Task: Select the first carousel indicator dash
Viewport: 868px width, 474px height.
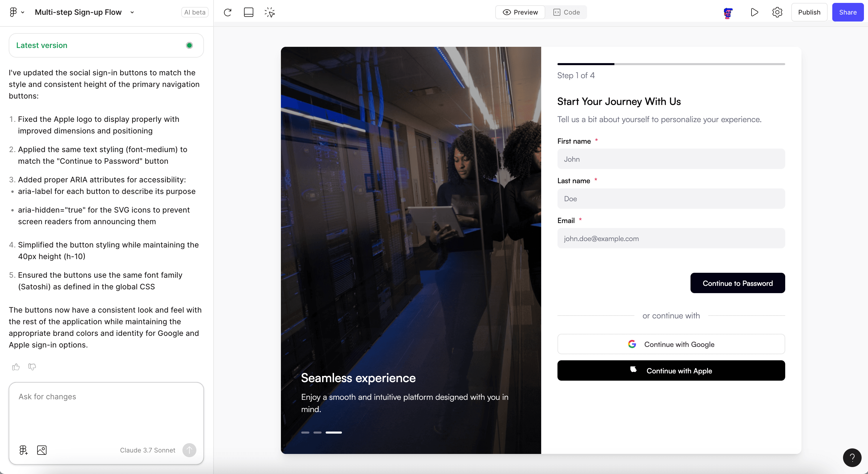Action: pyautogui.click(x=305, y=432)
